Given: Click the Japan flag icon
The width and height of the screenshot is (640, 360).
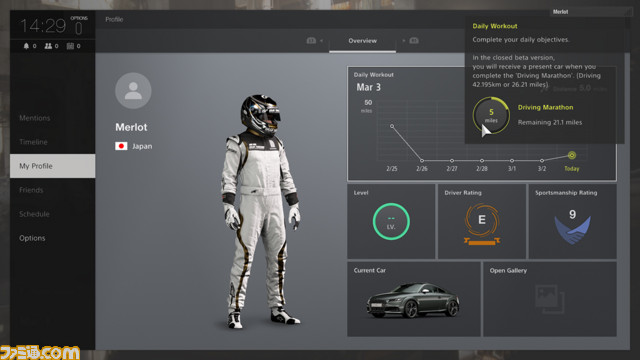Looking at the screenshot, I should [x=121, y=146].
